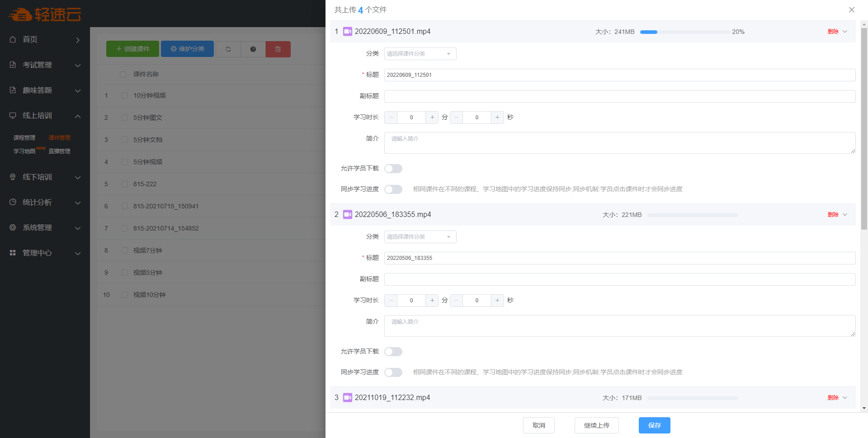The width and height of the screenshot is (868, 438).
Task: Click the upload progress bar at 20%
Action: 684,32
